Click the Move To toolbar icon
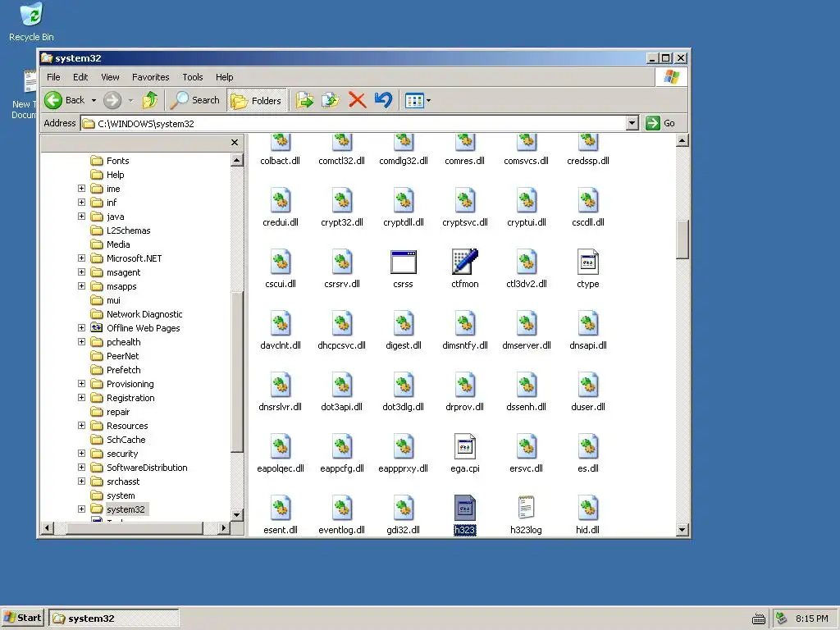Screen dimensions: 840x630 (304, 100)
